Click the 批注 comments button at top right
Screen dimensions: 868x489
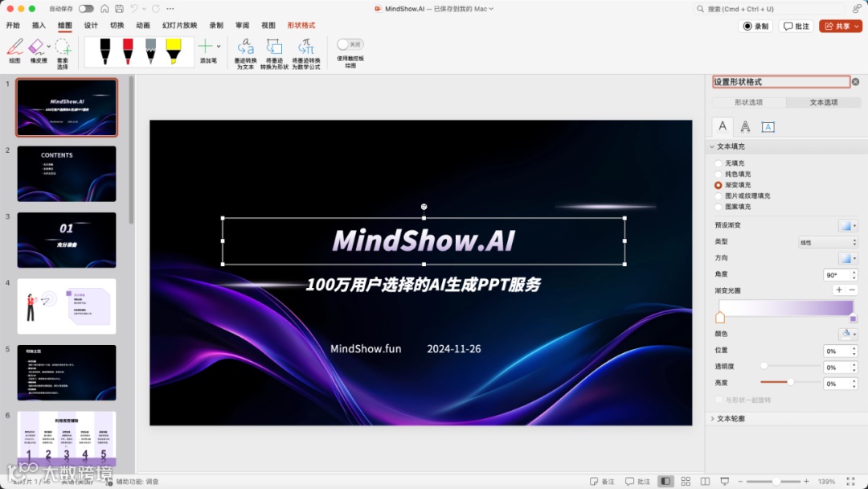796,26
